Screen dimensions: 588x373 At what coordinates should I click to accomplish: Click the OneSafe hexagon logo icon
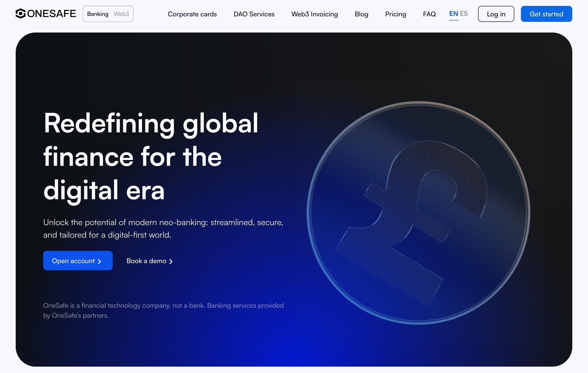[20, 14]
